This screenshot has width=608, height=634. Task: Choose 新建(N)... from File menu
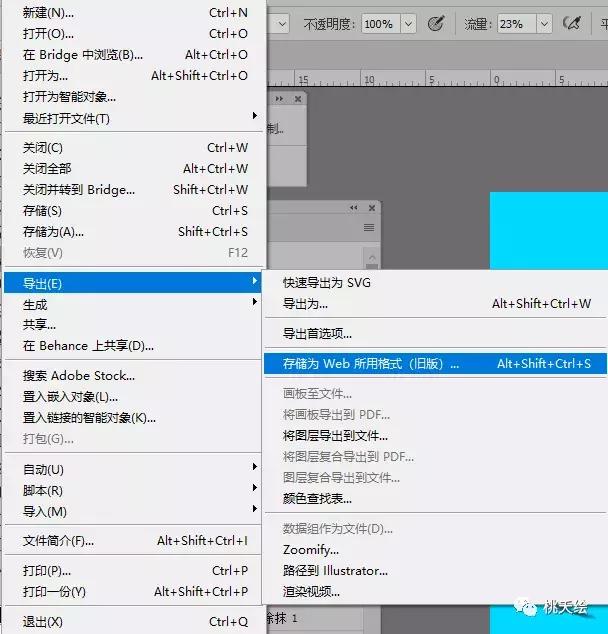pyautogui.click(x=135, y=13)
